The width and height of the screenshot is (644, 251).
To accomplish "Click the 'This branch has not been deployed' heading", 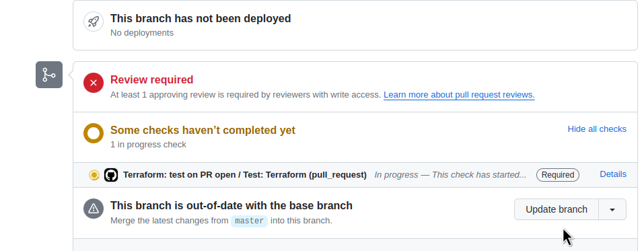I will click(x=201, y=18).
